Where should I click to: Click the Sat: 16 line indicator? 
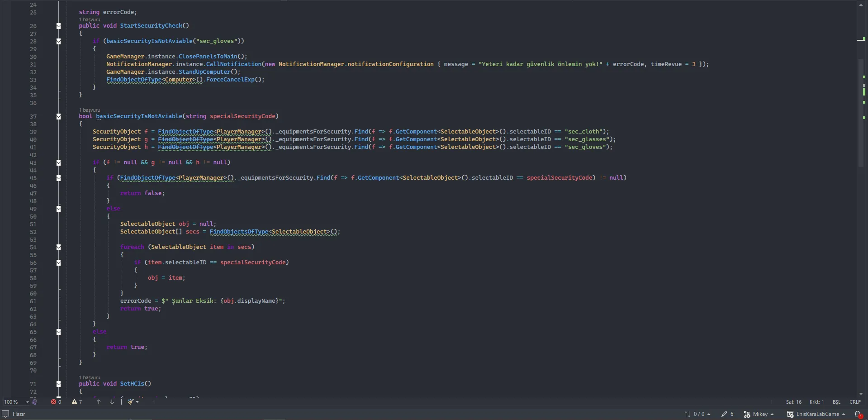coord(793,402)
